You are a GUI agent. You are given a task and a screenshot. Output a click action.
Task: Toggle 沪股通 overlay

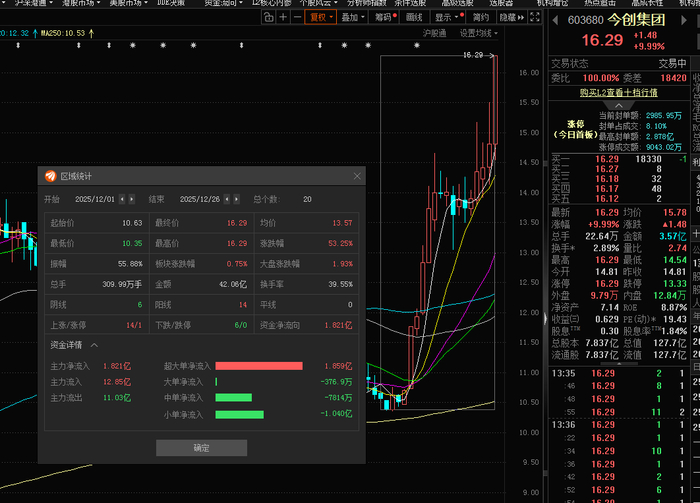[434, 33]
